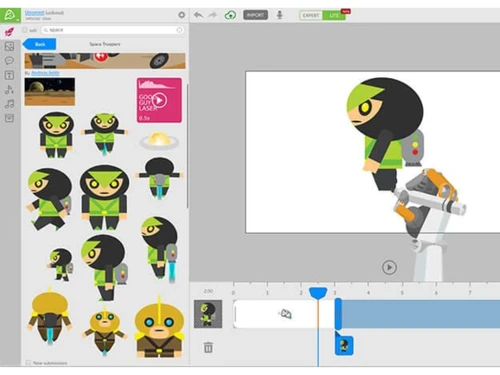Open the rocket library tab in sidebar

(x=9, y=32)
